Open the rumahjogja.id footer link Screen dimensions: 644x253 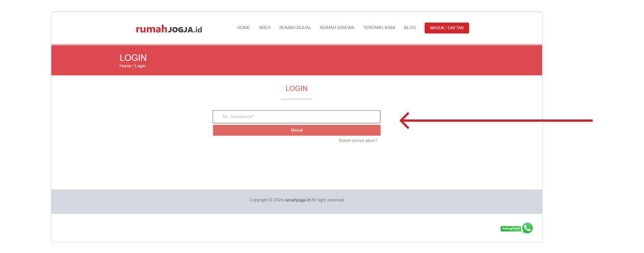(297, 200)
